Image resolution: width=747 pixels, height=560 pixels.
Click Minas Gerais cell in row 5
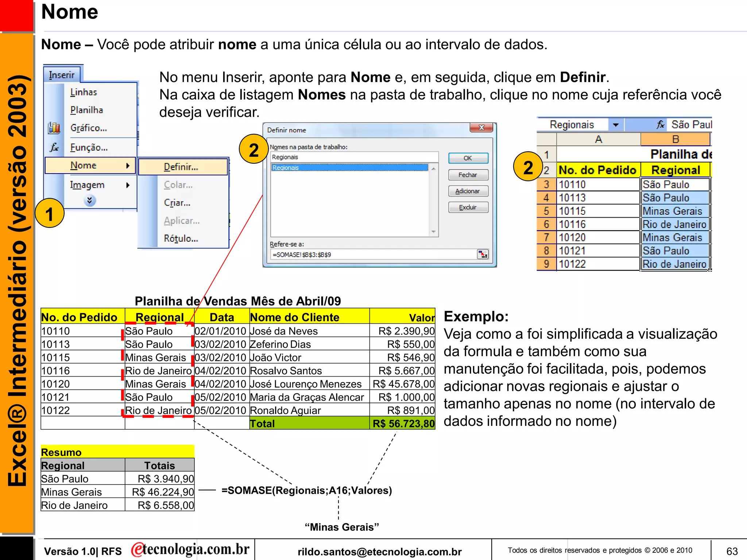point(675,211)
